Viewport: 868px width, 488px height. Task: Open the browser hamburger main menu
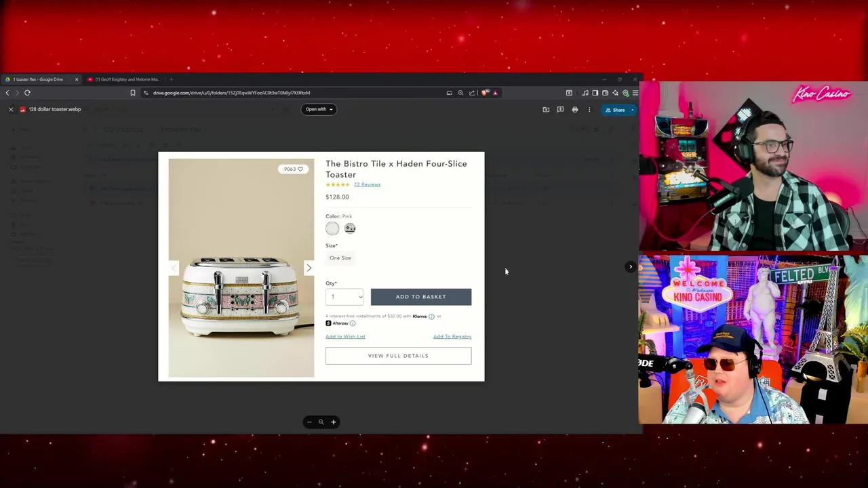tap(635, 93)
